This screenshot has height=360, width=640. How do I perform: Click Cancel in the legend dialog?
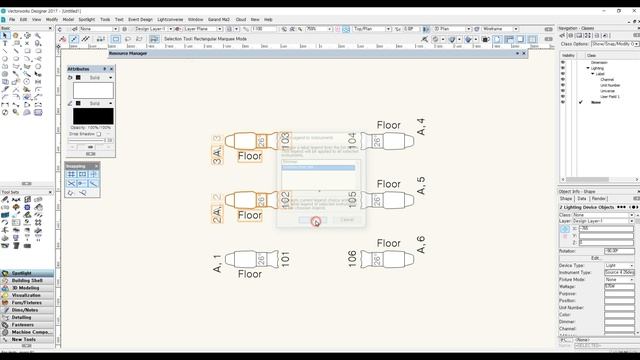pos(347,220)
